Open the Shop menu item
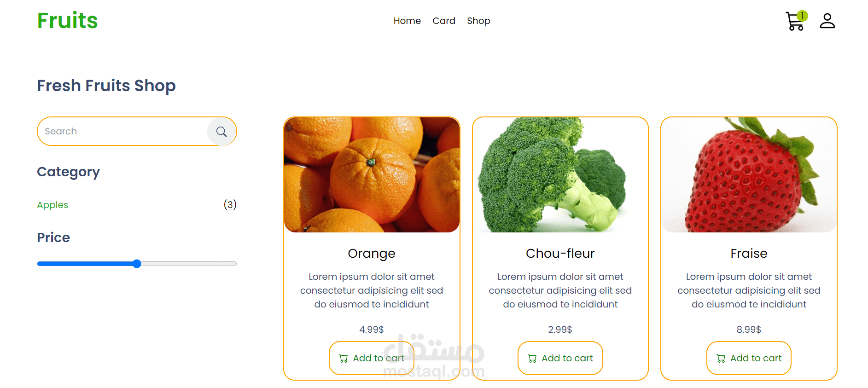Image resolution: width=868 pixels, height=388 pixels. pyautogui.click(x=478, y=21)
